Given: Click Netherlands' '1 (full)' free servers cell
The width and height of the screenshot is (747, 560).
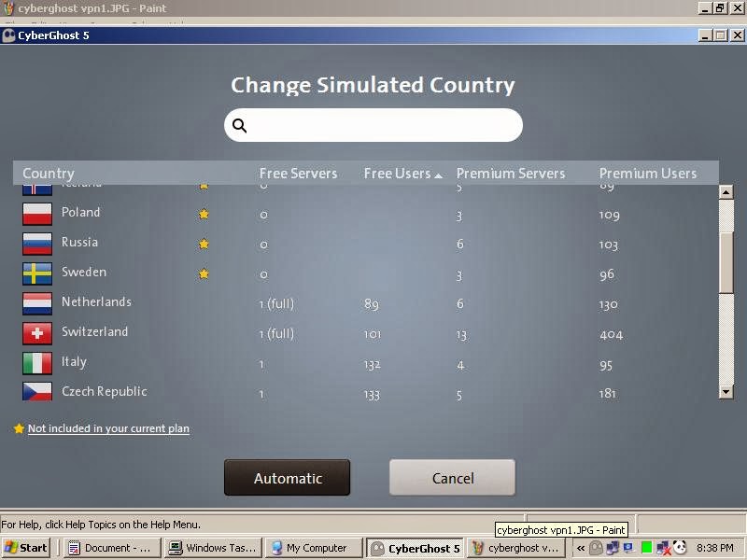Looking at the screenshot, I should click(276, 304).
